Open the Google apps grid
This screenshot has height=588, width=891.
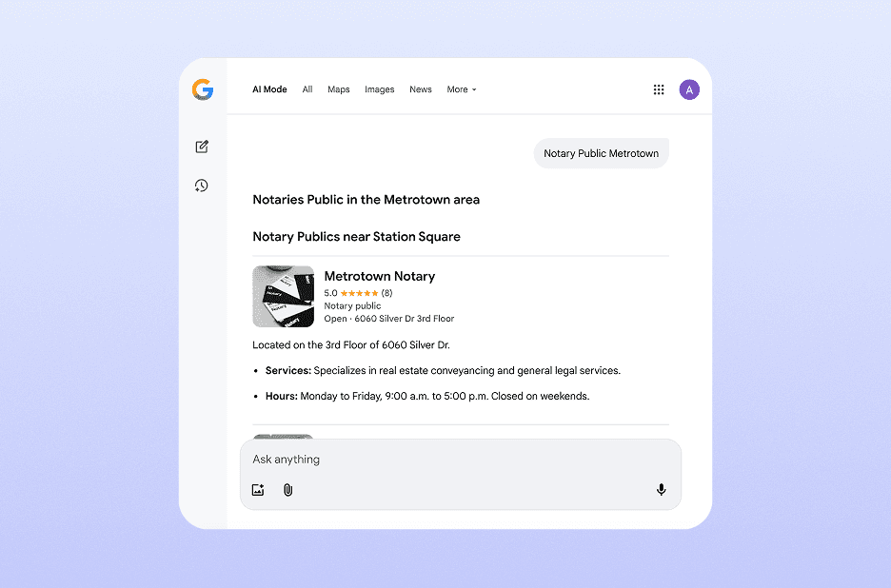659,89
